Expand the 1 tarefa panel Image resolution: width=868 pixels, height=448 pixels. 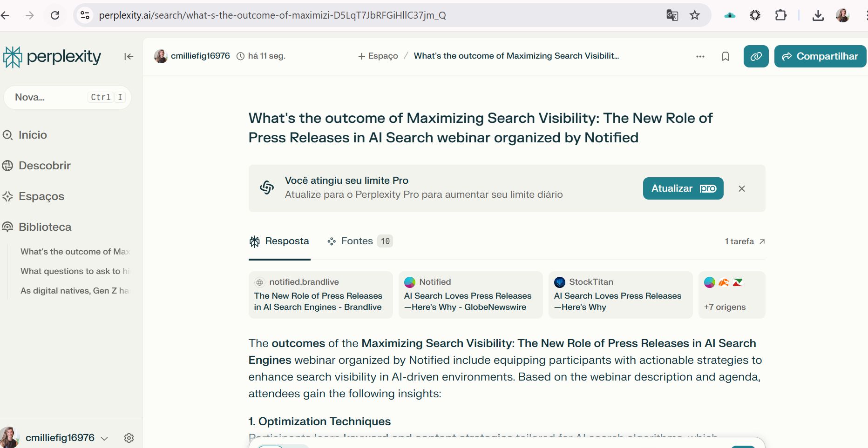(745, 241)
